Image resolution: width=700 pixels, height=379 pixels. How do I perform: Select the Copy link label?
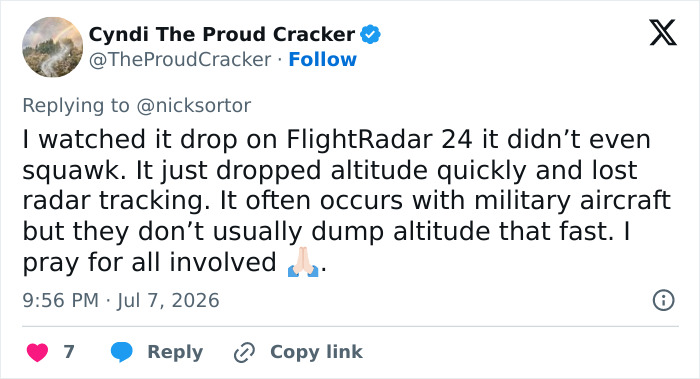pos(316,352)
